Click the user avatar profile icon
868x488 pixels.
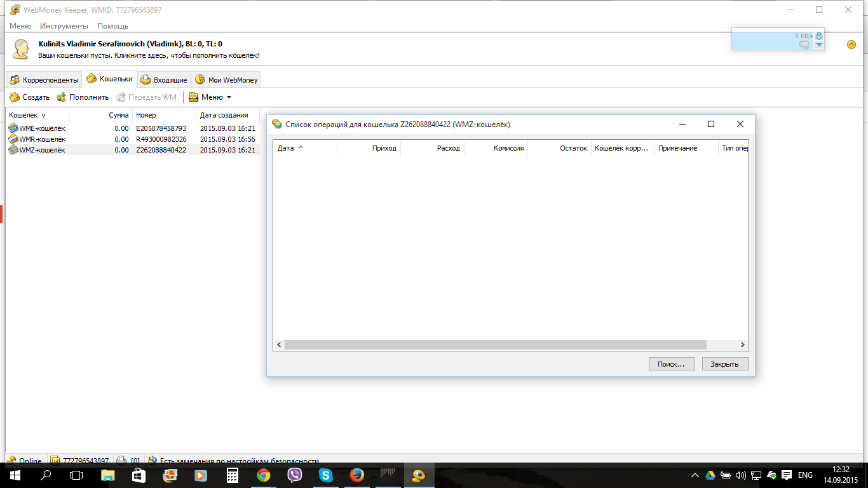coord(21,50)
